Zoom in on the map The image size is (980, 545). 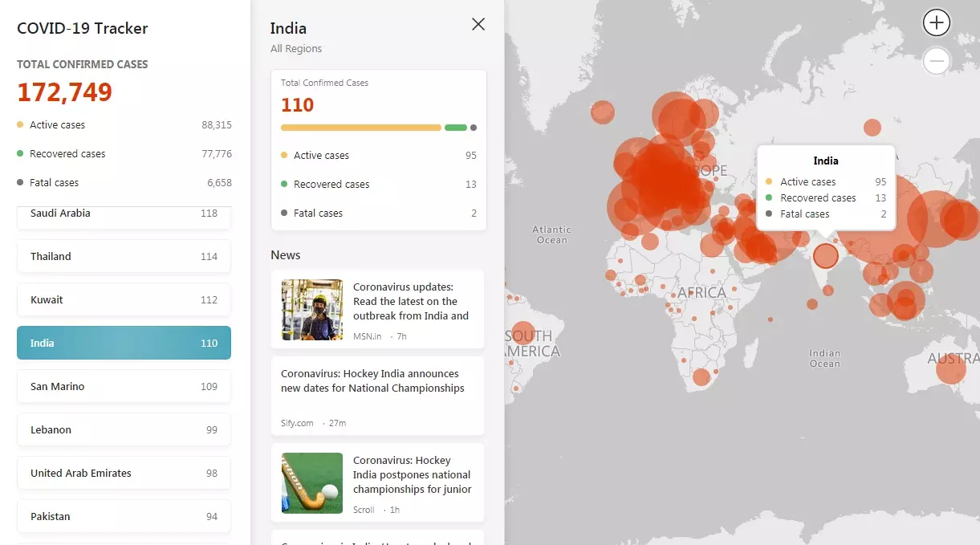(x=936, y=23)
